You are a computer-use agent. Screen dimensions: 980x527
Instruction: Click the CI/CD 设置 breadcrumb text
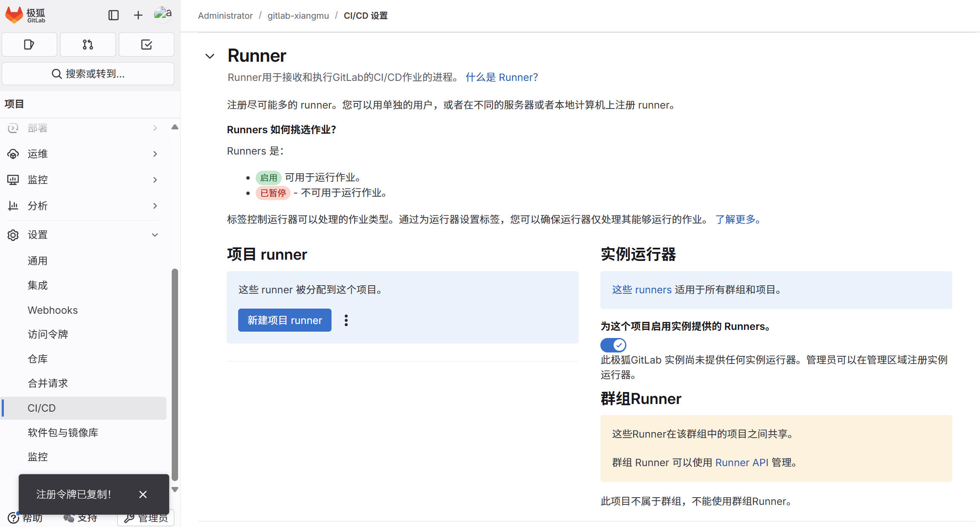366,16
